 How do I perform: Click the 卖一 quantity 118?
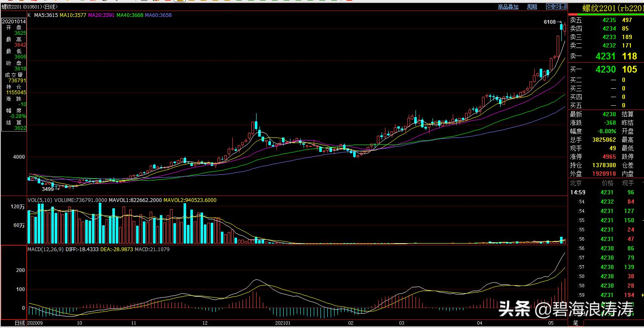[x=630, y=56]
